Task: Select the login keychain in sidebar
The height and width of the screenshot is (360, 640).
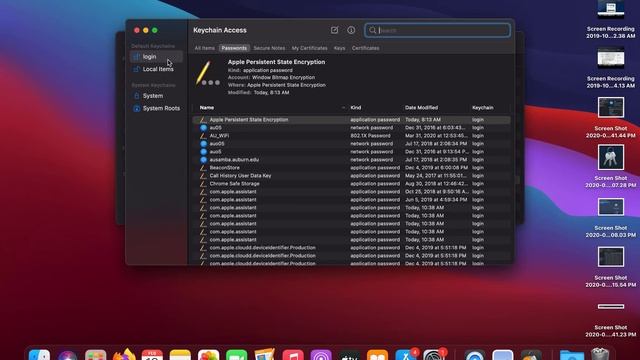Action: [x=156, y=57]
